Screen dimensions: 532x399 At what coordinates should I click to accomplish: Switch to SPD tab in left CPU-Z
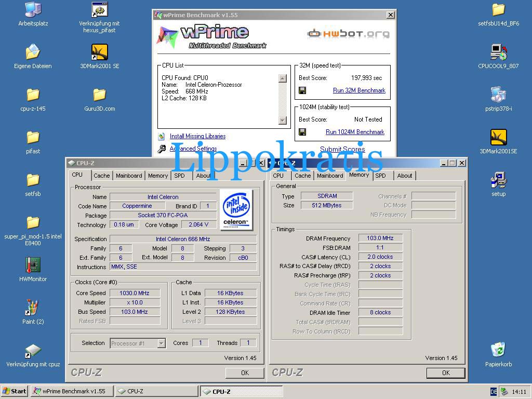(x=179, y=176)
